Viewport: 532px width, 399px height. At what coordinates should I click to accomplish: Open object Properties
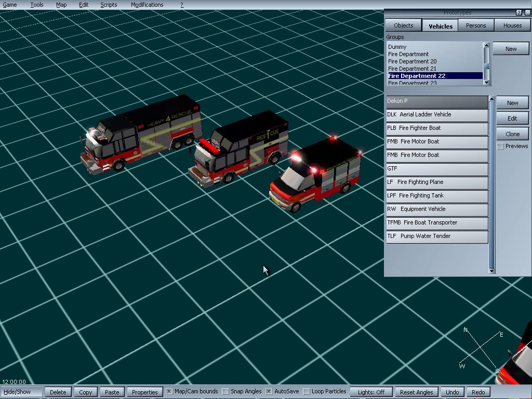144,392
